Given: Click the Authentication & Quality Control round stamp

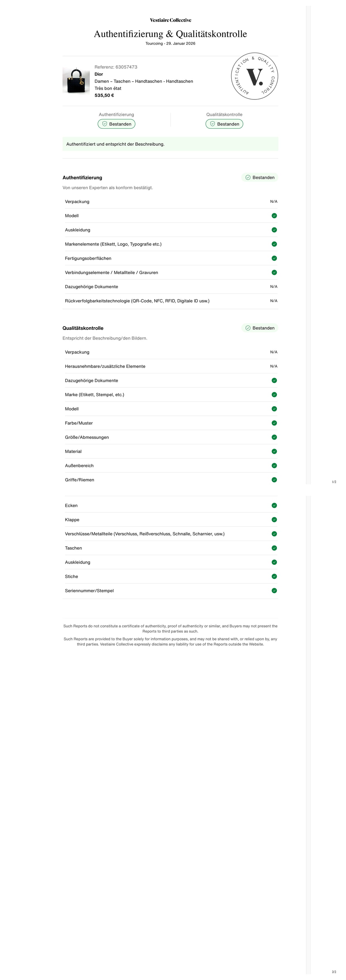Looking at the screenshot, I should (x=254, y=76).
